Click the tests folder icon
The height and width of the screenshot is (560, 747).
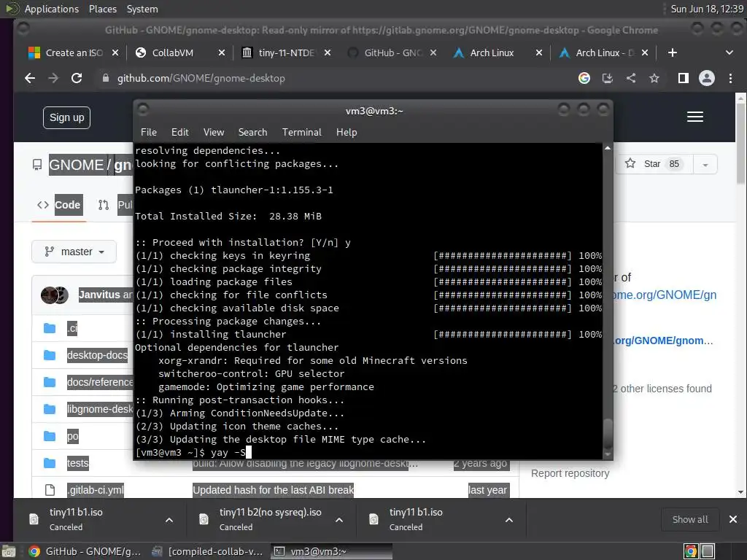coord(50,463)
